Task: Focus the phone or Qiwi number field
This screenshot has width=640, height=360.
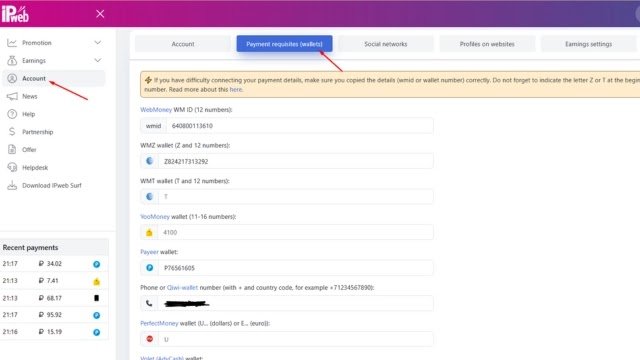Action: point(296,303)
